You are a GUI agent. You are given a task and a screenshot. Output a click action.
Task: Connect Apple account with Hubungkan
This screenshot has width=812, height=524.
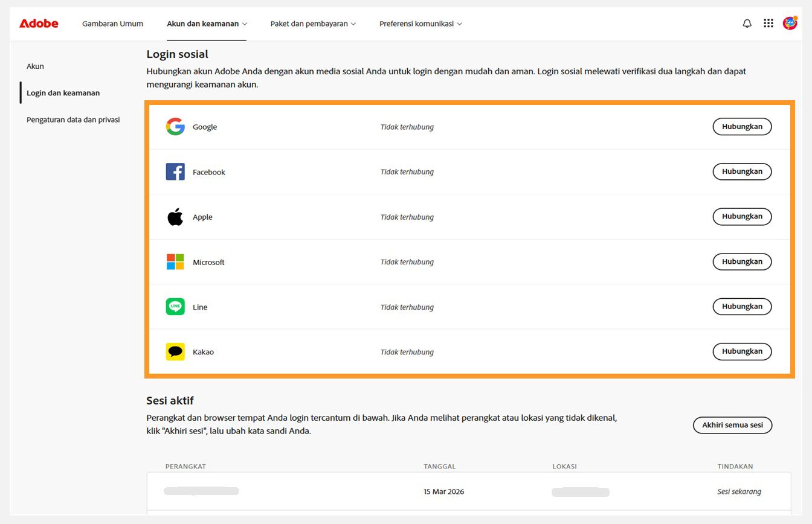(742, 216)
